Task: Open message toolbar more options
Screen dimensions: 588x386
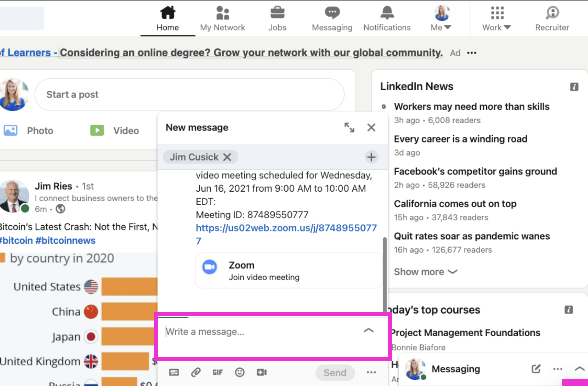Action: point(371,372)
